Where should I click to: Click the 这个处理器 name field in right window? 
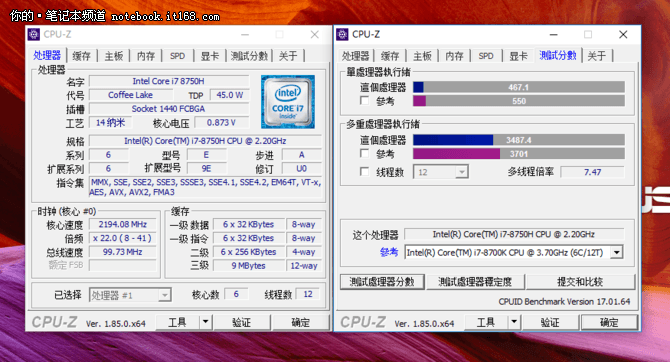514,234
